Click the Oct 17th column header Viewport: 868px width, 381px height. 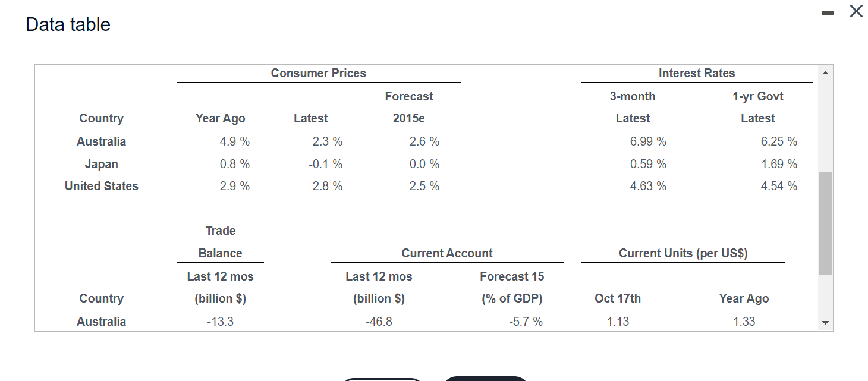coord(618,298)
